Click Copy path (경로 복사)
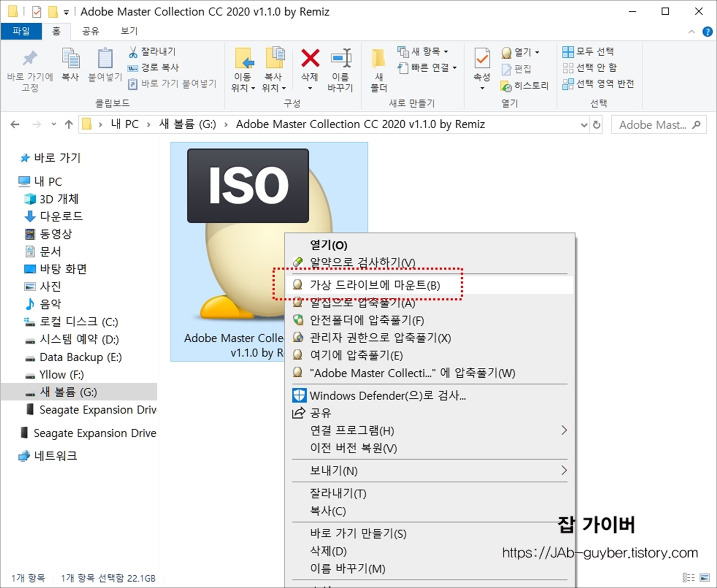Screen dimensions: 717x588 tap(153, 67)
